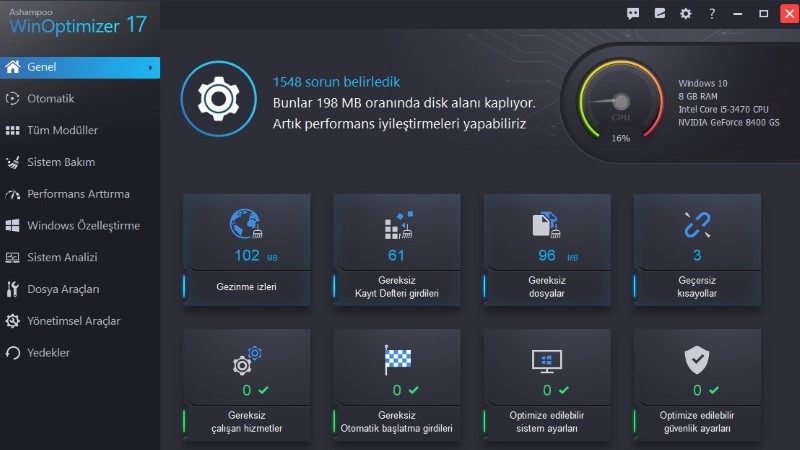Click the CPU usage gauge dial
The height and width of the screenshot is (450, 800).
coord(620,101)
